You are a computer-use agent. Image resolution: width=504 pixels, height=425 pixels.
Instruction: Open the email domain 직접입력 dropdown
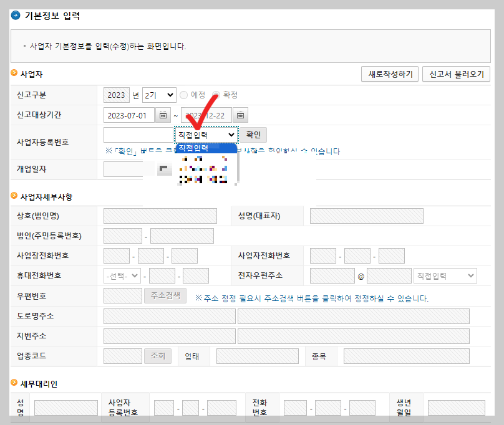(x=445, y=275)
